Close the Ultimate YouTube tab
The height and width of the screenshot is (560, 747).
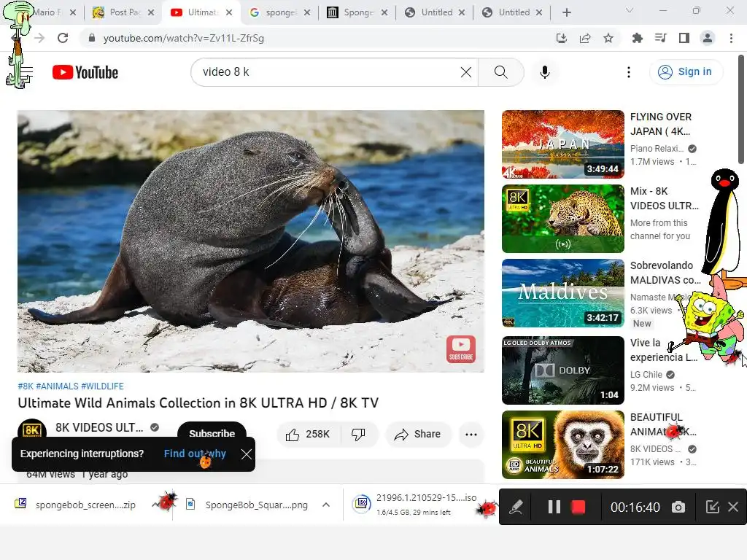point(229,12)
